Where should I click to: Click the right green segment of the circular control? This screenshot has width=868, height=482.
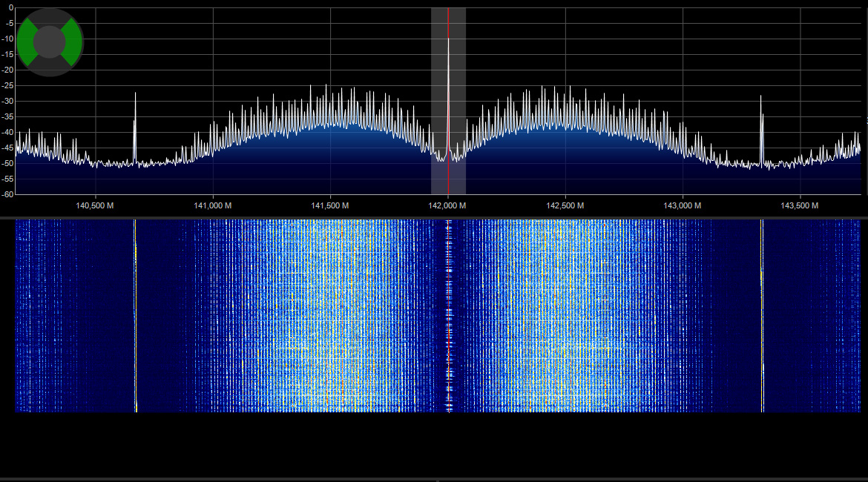[x=73, y=42]
